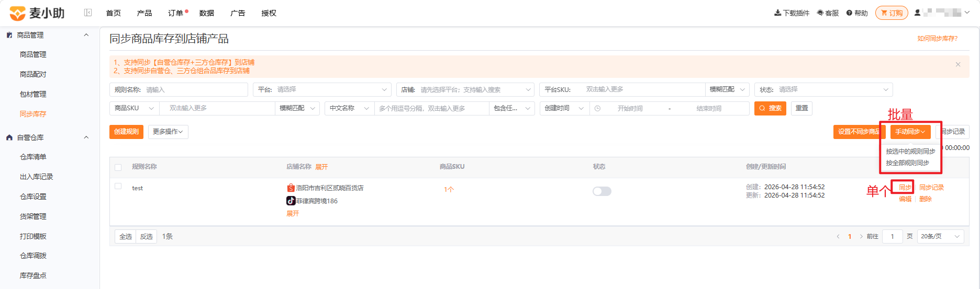Viewport: 980px width, 289px height.
Task: Open the 产品 top menu
Action: pos(144,13)
